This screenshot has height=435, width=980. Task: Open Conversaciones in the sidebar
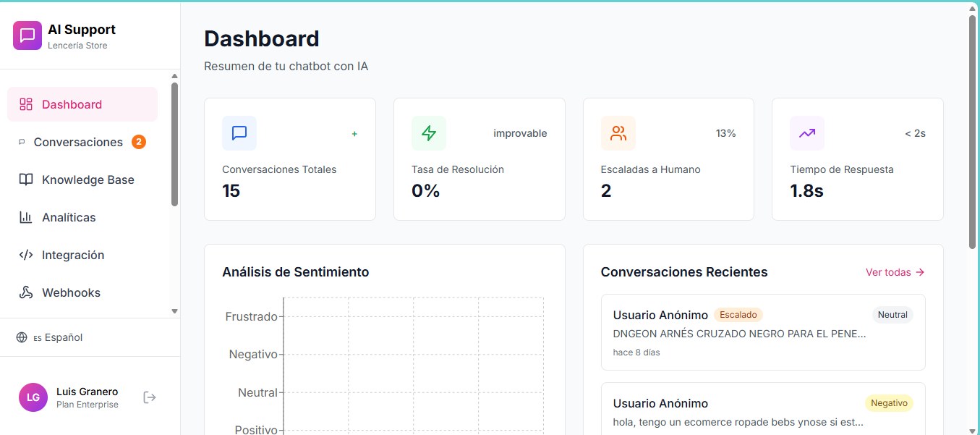(82, 142)
